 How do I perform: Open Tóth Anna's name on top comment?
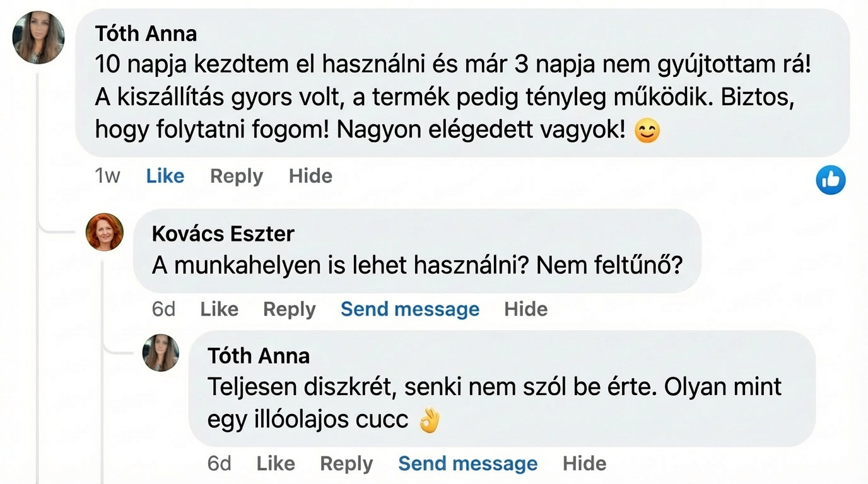pos(146,33)
